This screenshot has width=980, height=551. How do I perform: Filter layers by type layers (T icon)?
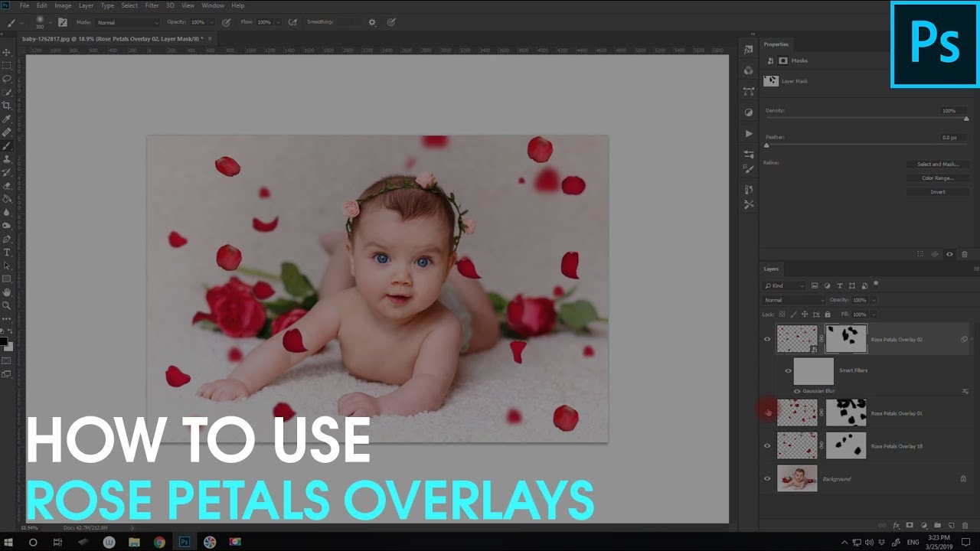(839, 285)
